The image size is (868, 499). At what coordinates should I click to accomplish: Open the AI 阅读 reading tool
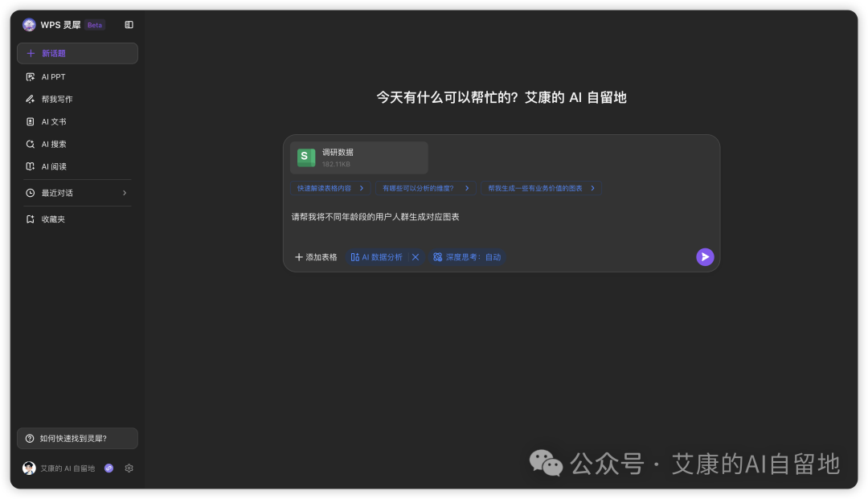tap(54, 166)
